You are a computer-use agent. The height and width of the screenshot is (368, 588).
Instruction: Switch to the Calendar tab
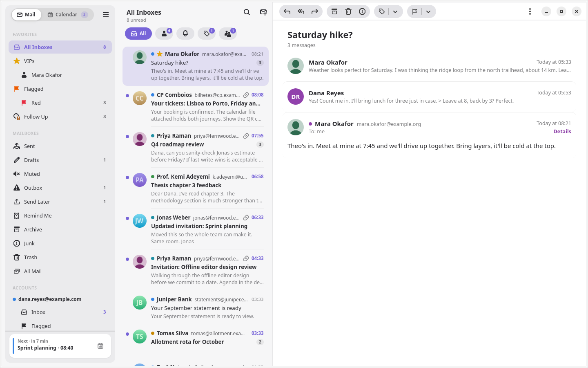(67, 15)
